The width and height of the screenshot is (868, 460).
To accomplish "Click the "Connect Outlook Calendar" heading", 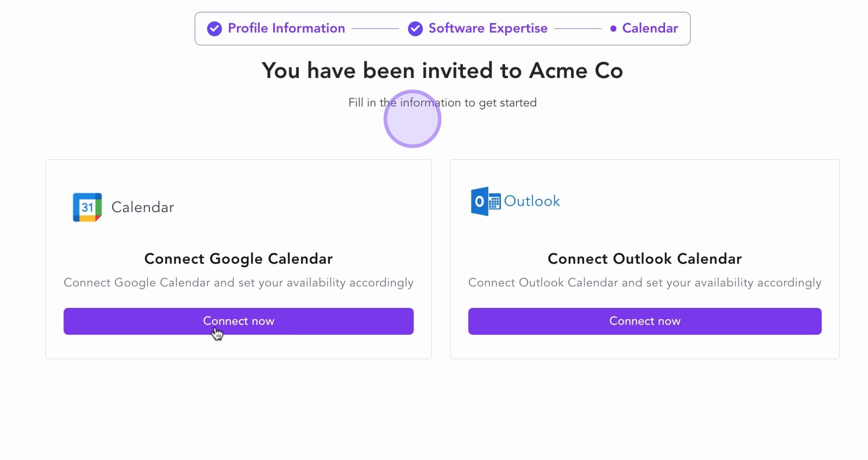I will pyautogui.click(x=645, y=259).
